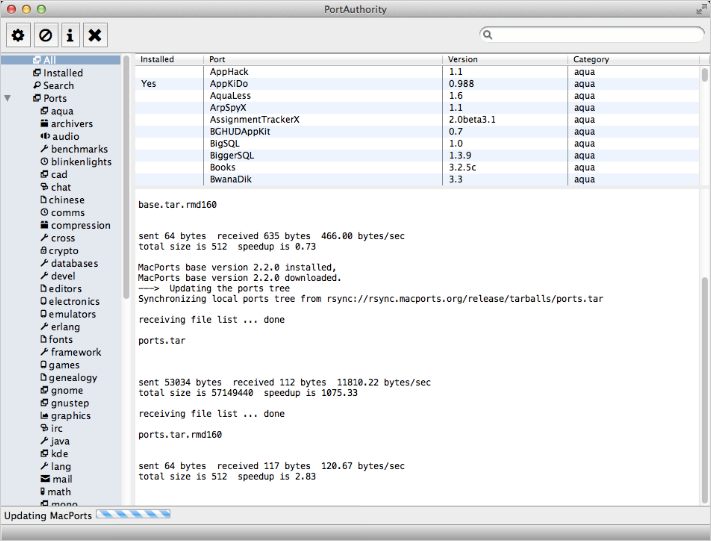Select the gnustep category
The image size is (711, 541).
coord(64,403)
